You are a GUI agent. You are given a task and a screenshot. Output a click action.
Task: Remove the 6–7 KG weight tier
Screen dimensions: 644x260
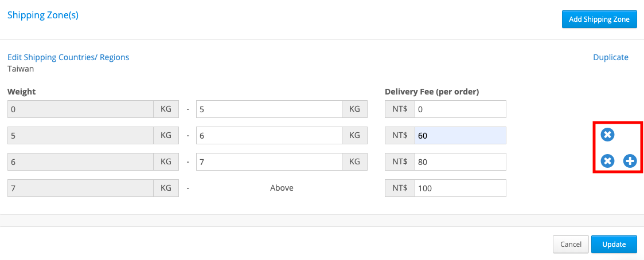(607, 161)
